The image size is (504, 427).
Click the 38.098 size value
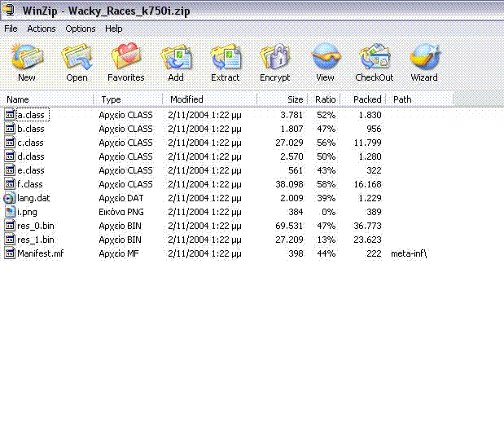click(289, 184)
